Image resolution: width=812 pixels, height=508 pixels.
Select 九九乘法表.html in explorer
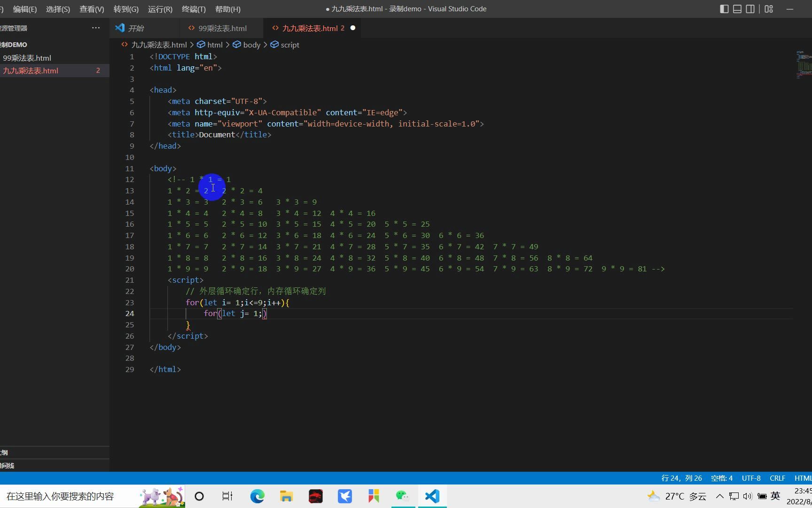(55, 71)
